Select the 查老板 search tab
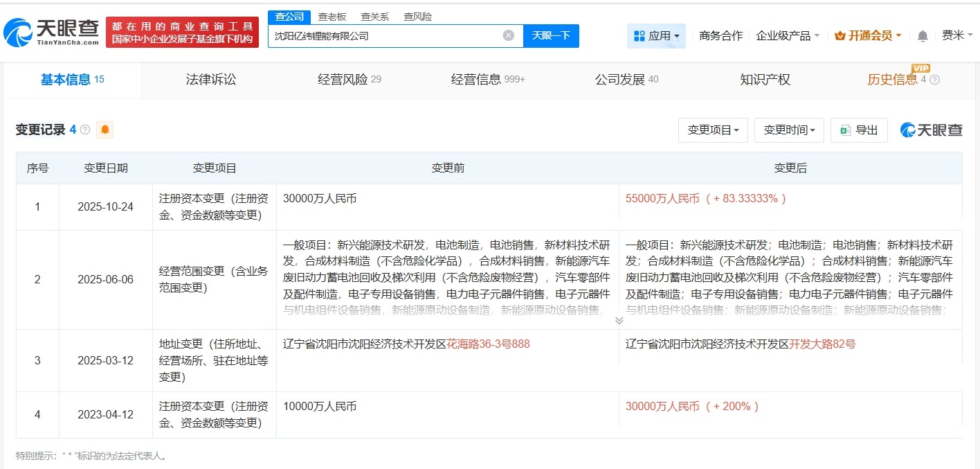Image resolution: width=980 pixels, height=469 pixels. click(x=332, y=16)
